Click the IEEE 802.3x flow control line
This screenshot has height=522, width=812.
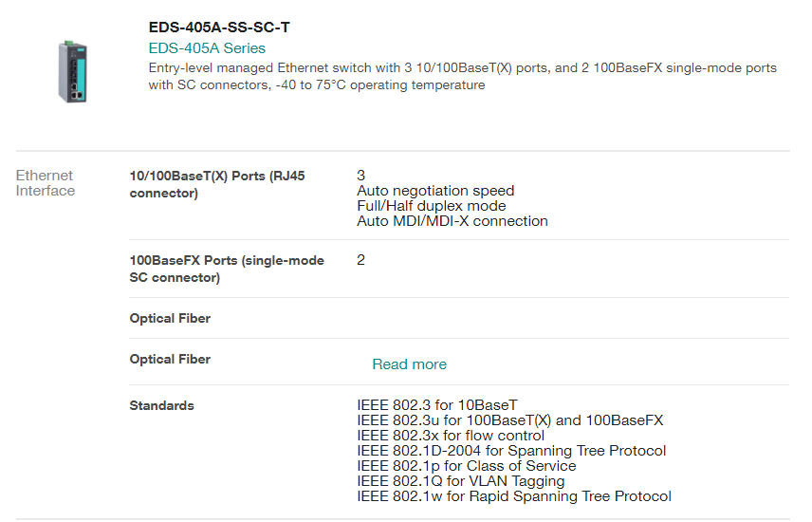tap(450, 436)
